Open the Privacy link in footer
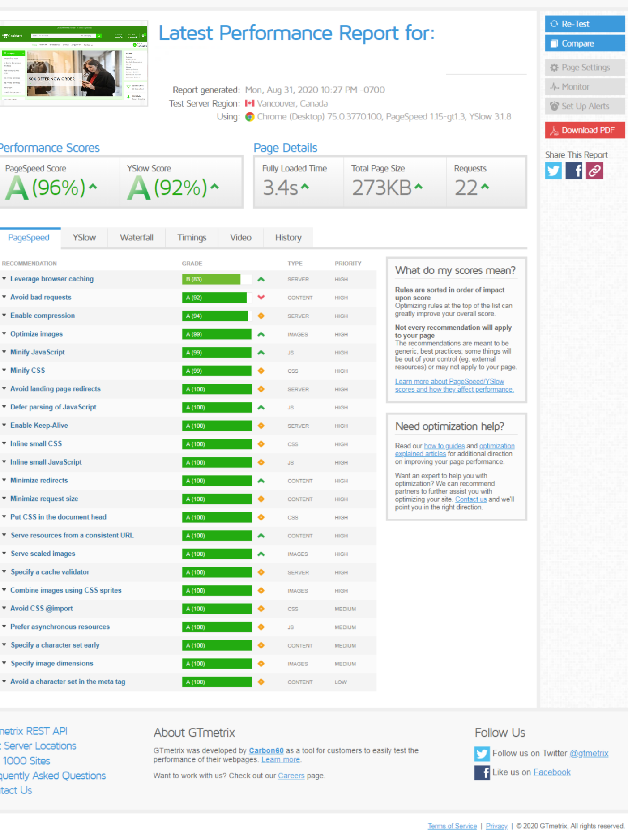 click(x=496, y=826)
